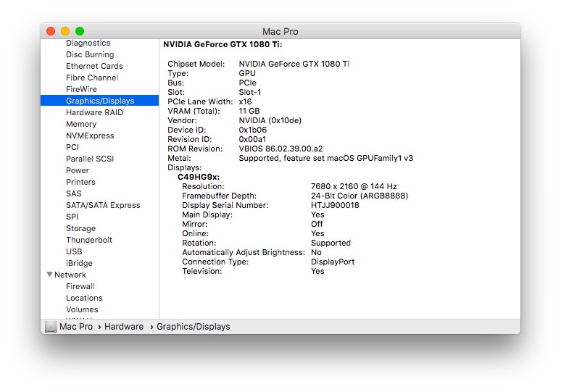Select Power in the sidebar
The height and width of the screenshot is (392, 561).
point(78,170)
